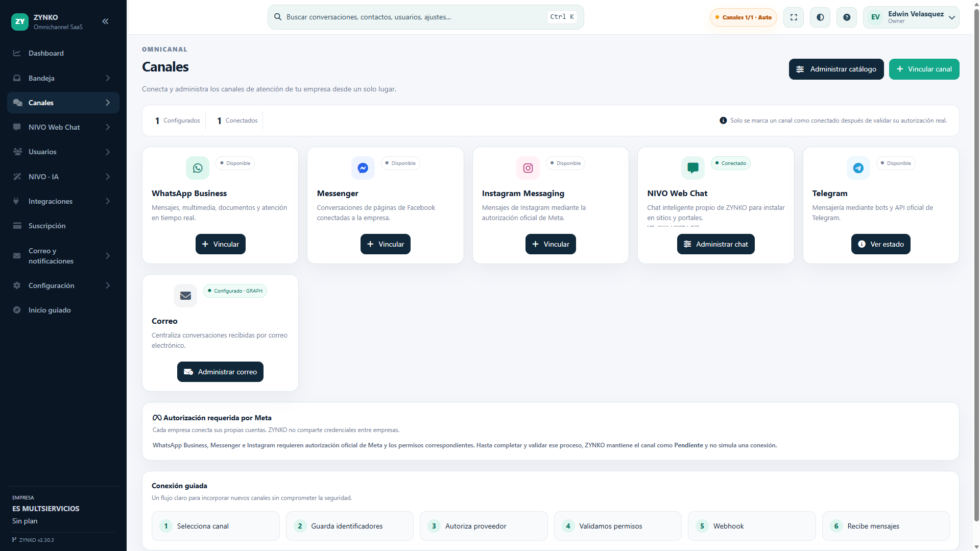
Task: Click the Telegram channel icon
Action: click(x=858, y=168)
